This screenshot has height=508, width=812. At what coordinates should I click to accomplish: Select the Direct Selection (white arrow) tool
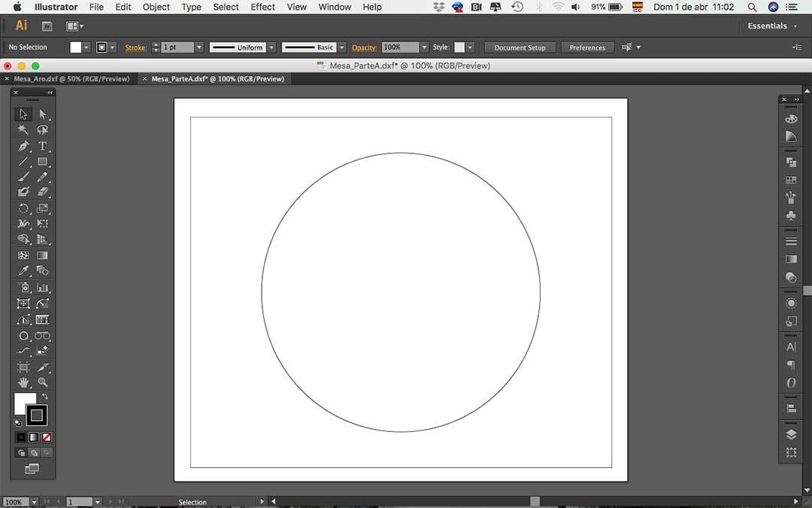click(x=42, y=114)
